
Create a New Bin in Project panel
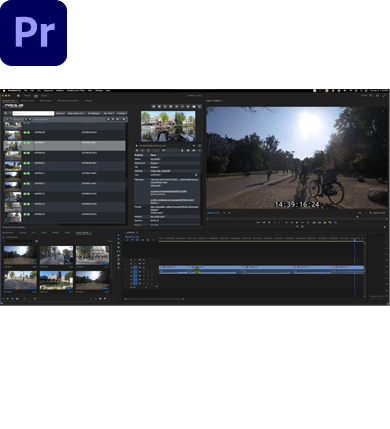click(100, 299)
